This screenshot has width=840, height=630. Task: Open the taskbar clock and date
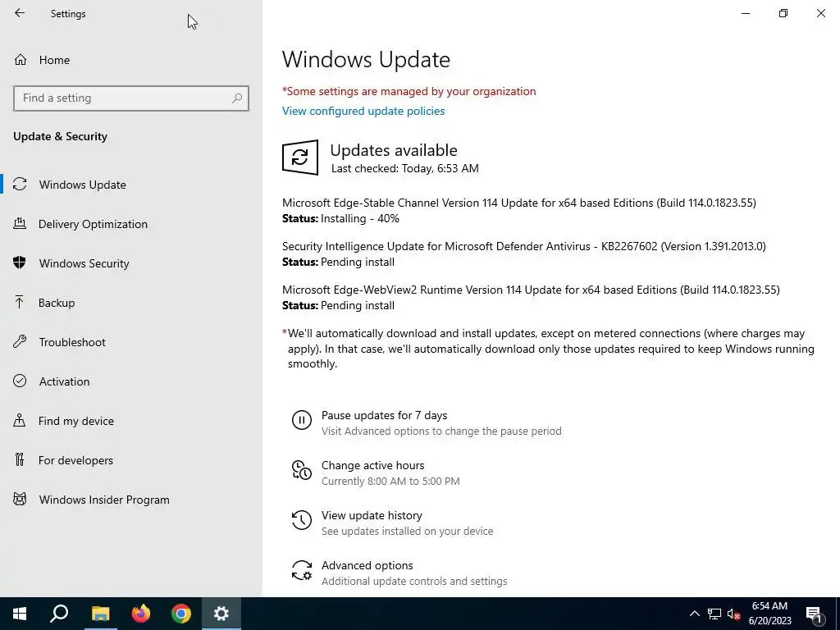(769, 614)
